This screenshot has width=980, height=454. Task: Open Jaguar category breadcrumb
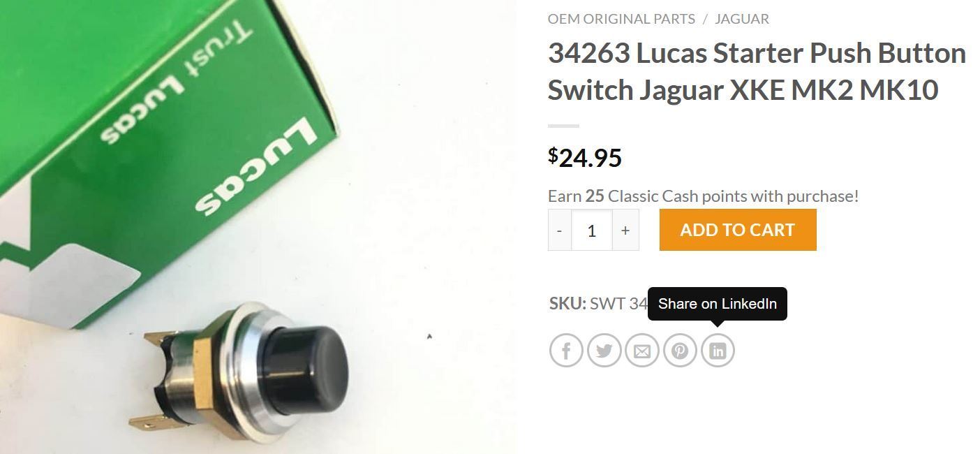tap(742, 19)
